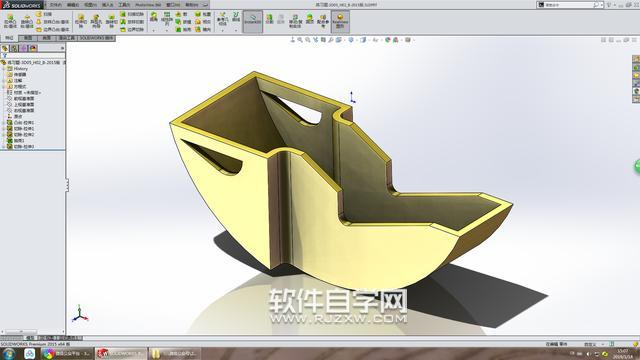640x360 pixels.
Task: Open the 插入 Insert menu
Action: [x=107, y=5]
